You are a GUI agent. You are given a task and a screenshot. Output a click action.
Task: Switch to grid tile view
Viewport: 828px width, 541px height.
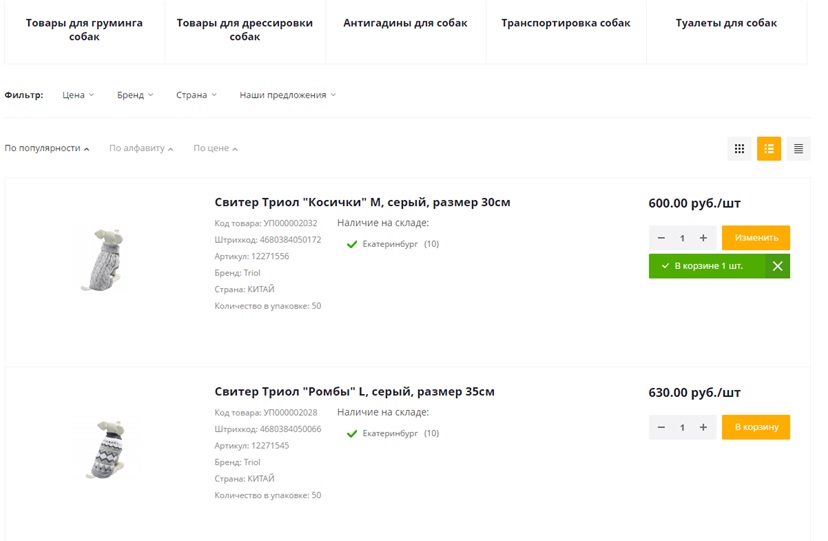739,149
